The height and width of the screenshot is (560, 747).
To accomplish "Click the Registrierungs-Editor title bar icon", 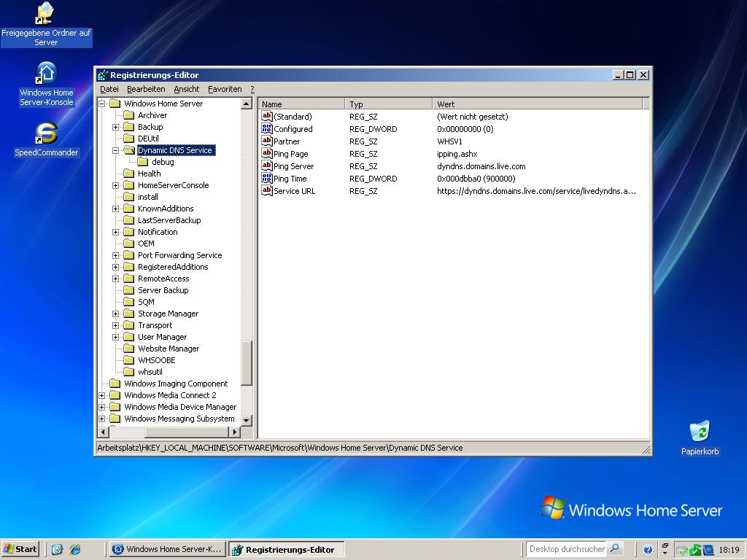I will (x=102, y=75).
